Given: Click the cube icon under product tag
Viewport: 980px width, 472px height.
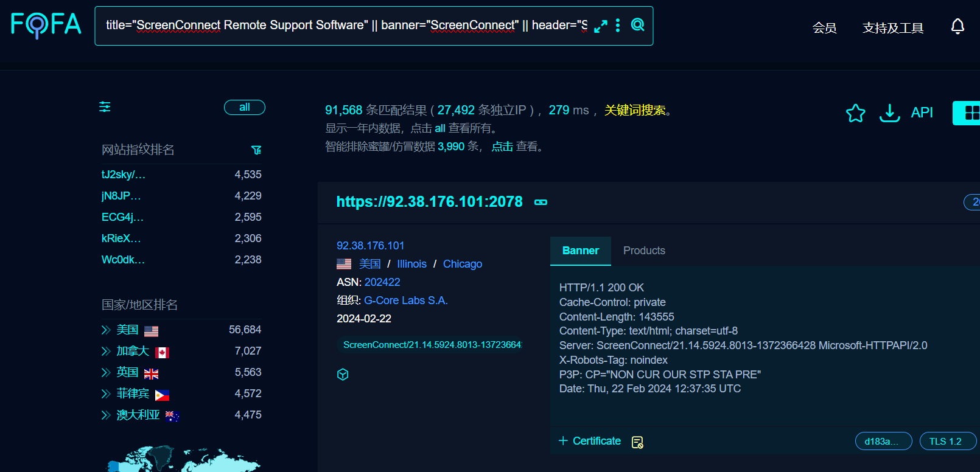Looking at the screenshot, I should click(343, 374).
